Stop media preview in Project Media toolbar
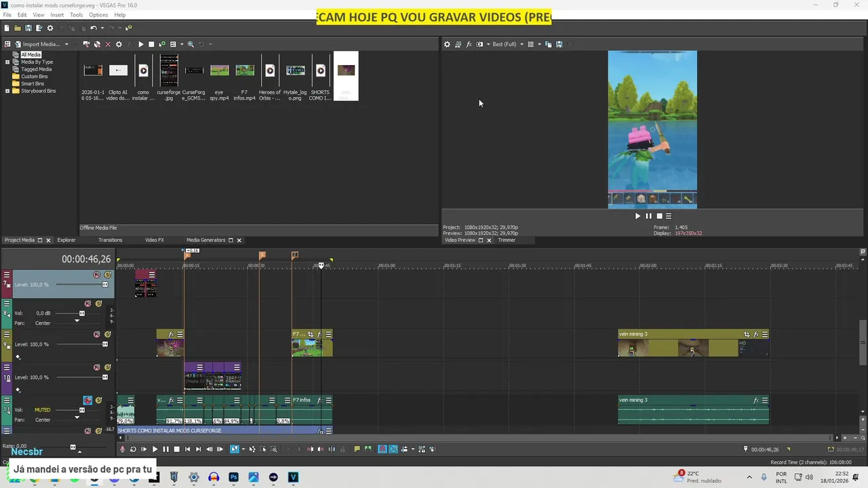 151,44
